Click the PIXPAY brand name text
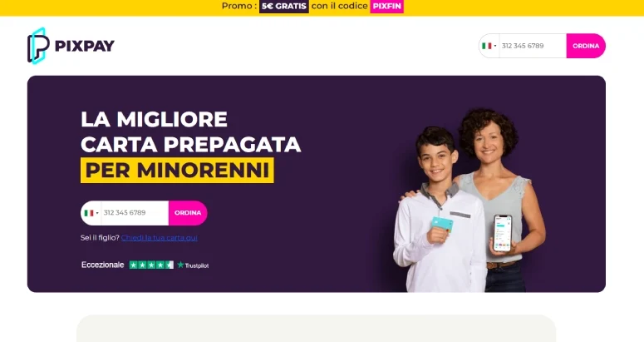This screenshot has height=342, width=644. (85, 46)
